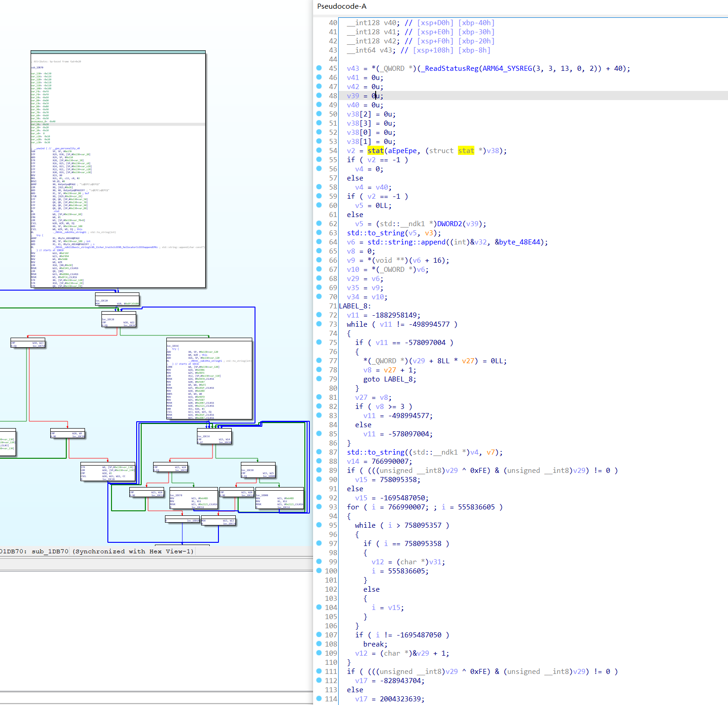Click 'v15 = -1695487050;' on line 92
Screen dimensions: 728x705
(x=392, y=498)
